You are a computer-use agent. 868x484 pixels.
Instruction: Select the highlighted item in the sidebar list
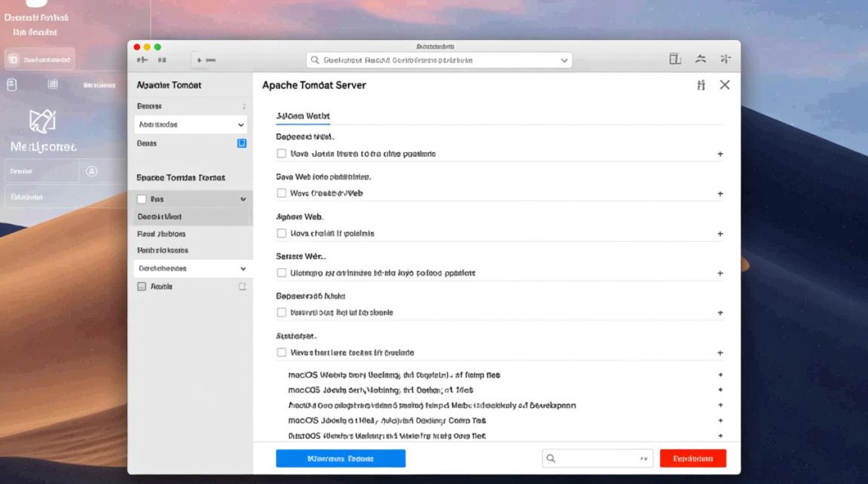[191, 217]
